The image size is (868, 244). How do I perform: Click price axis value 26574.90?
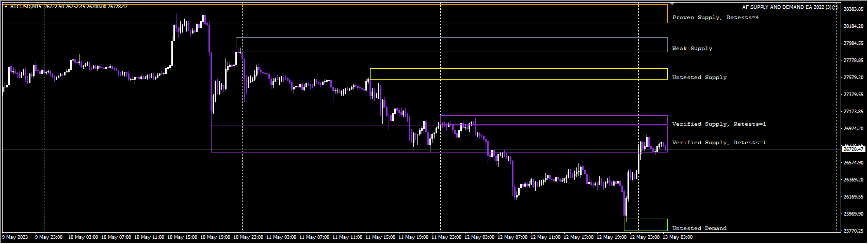coord(853,163)
